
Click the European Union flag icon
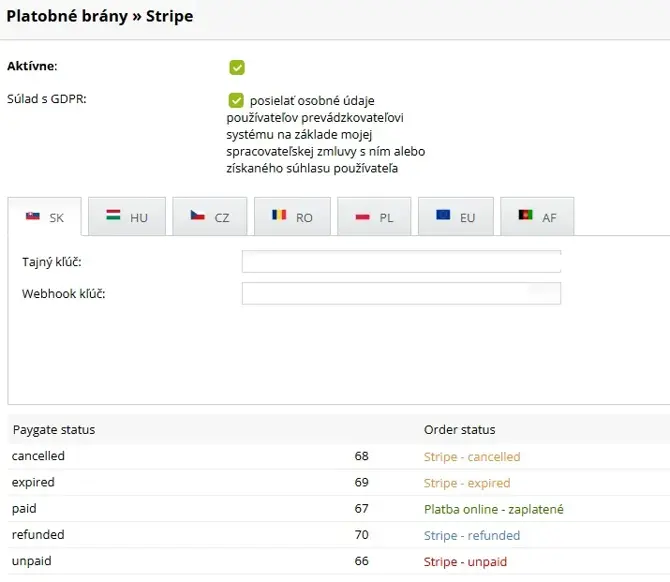point(443,216)
